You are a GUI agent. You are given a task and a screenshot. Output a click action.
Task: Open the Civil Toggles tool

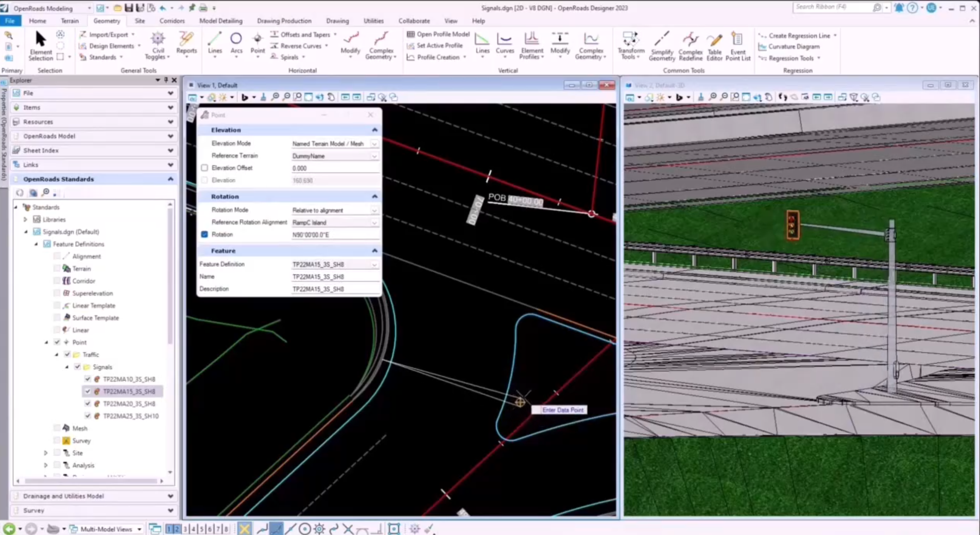point(158,46)
